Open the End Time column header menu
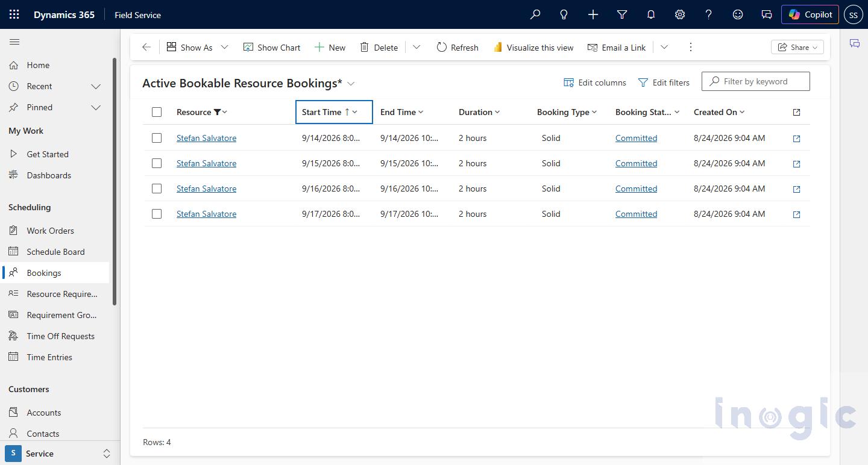 402,112
